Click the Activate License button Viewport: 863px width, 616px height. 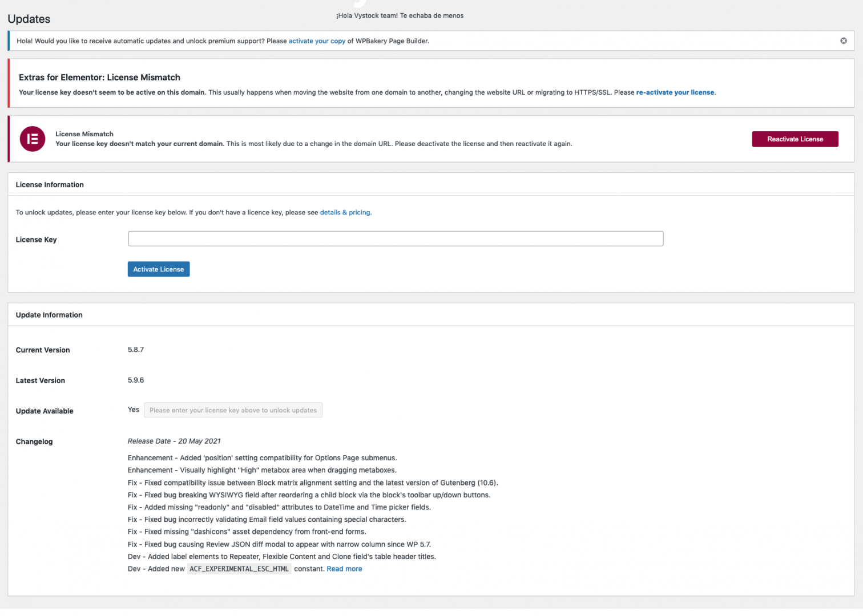tap(159, 269)
